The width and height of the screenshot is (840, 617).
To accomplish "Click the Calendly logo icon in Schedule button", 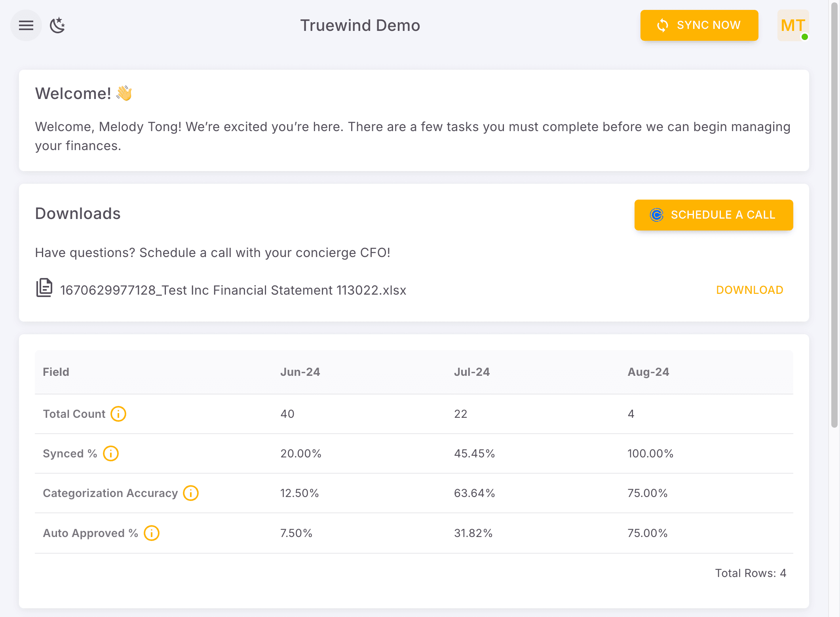I will (x=656, y=215).
